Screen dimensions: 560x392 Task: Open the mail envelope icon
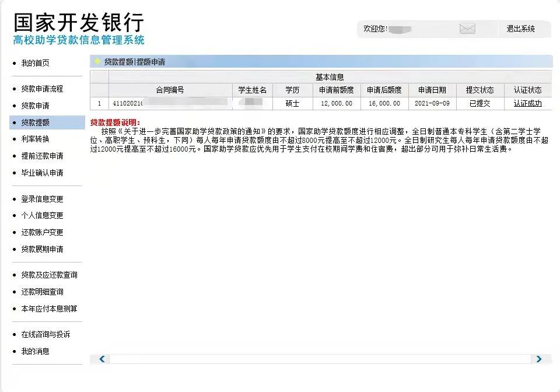click(x=467, y=29)
